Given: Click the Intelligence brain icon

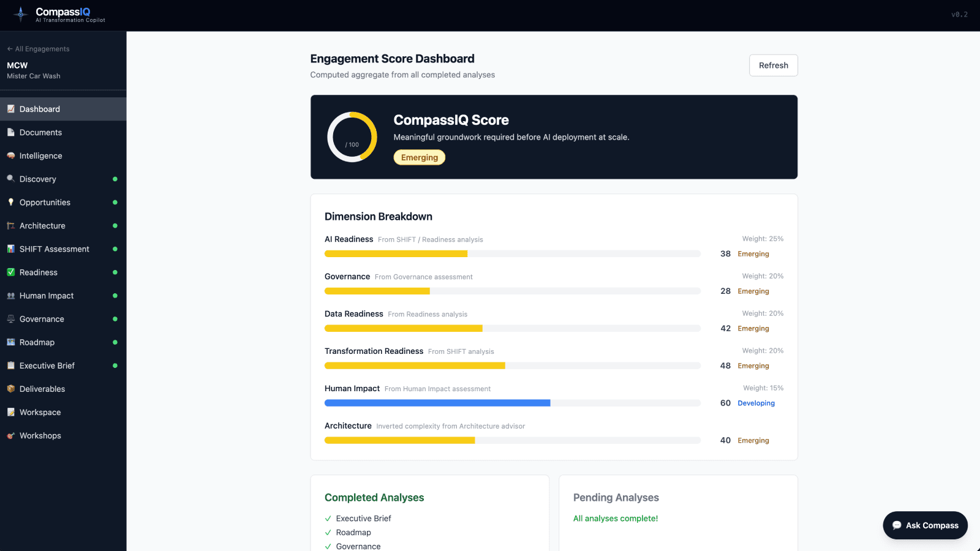Looking at the screenshot, I should [10, 156].
